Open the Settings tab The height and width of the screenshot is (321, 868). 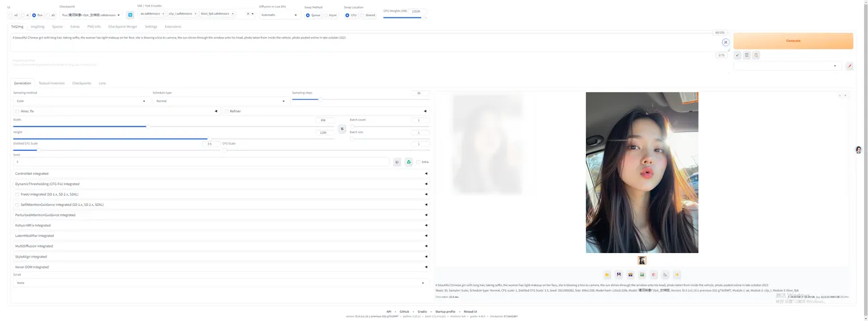[151, 26]
